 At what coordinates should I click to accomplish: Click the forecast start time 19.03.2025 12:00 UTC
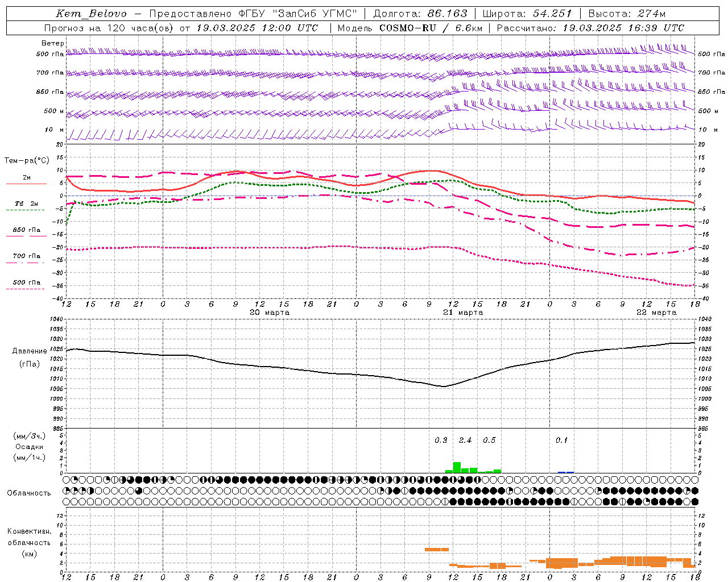(257, 28)
